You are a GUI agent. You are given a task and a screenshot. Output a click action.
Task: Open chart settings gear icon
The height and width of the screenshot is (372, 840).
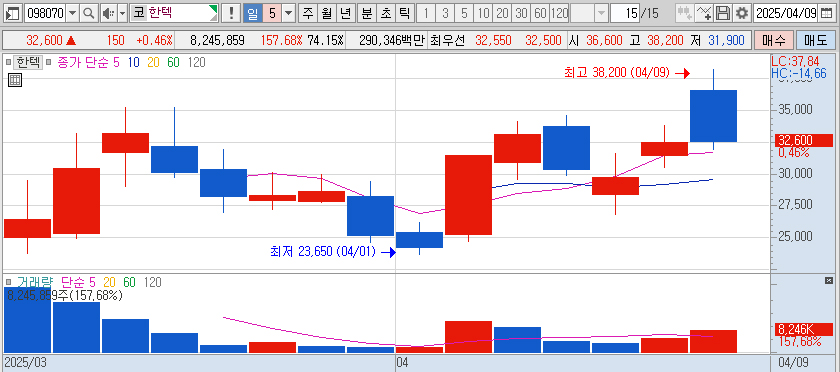(x=741, y=13)
